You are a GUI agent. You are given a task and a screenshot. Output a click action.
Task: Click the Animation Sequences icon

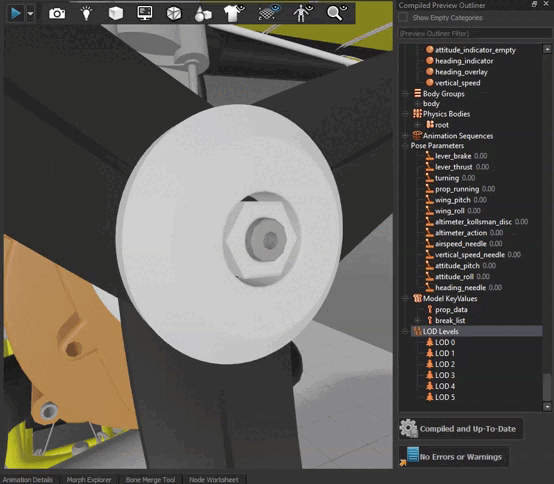coord(418,135)
